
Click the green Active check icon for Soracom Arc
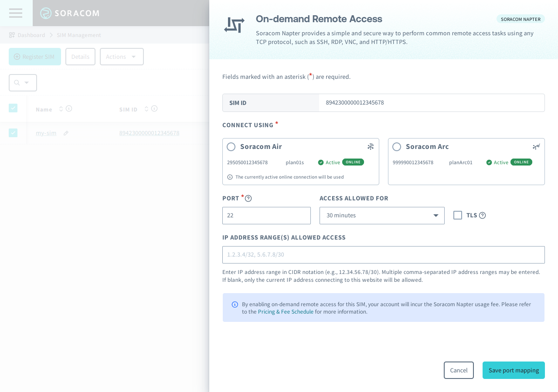pos(489,162)
